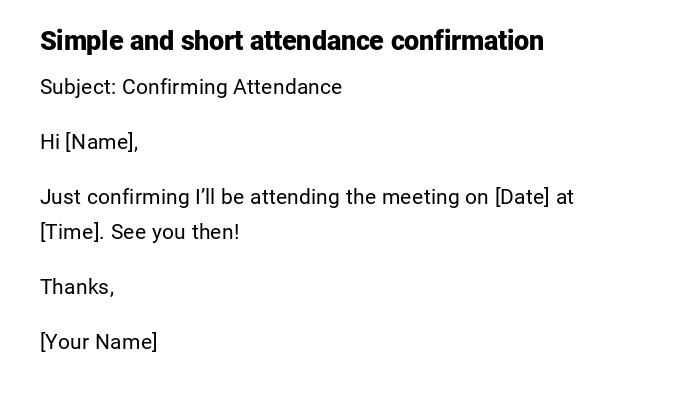The image size is (700, 405).
Task: Select the [Your Name] signature placeholder
Action: [99, 342]
